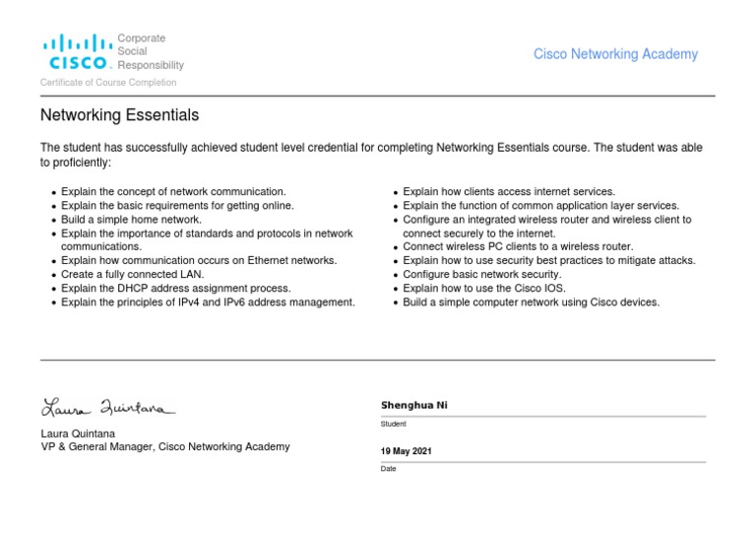
Task: Click the VP & General Manager title line
Action: [164, 446]
